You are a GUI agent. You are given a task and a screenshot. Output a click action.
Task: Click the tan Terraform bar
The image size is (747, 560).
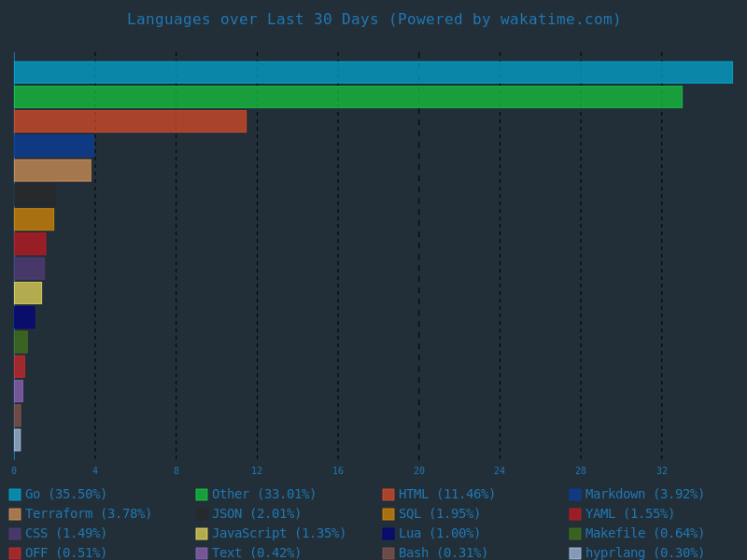tap(52, 170)
